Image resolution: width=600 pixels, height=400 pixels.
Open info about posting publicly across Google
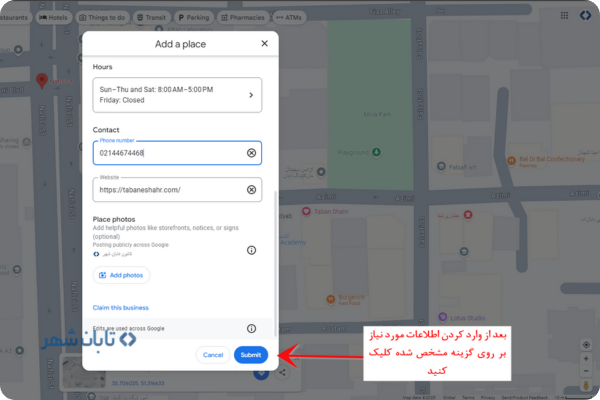tap(251, 250)
